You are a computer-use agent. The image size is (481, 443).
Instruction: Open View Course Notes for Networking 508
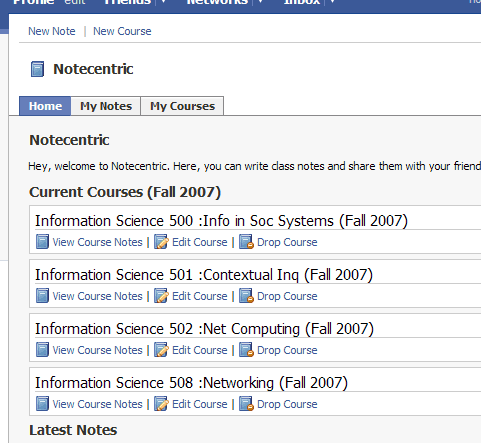(x=97, y=404)
